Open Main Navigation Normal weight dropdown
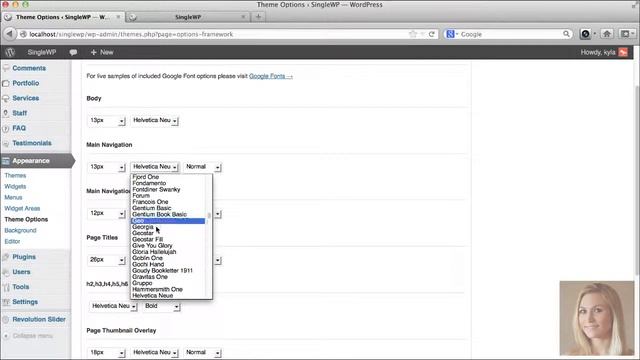Viewport: 640px width, 360px height. [x=202, y=167]
